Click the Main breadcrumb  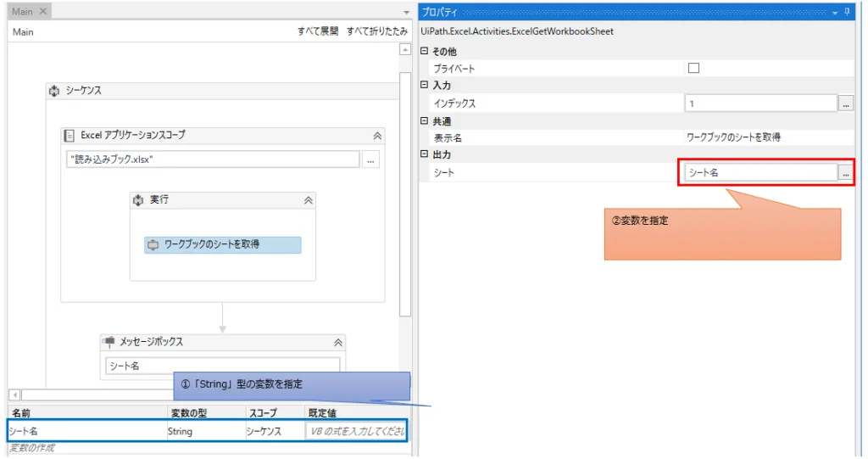pyautogui.click(x=23, y=32)
